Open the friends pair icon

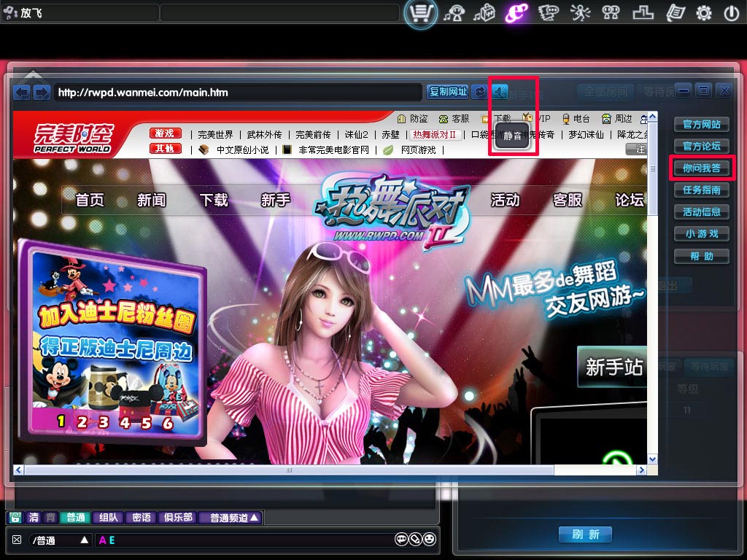[x=611, y=13]
